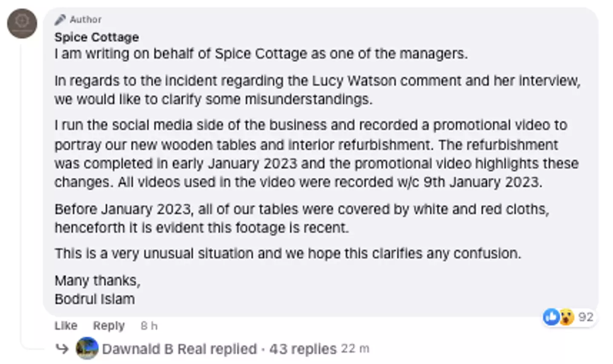The height and width of the screenshot is (364, 613).
Task: Click the wow emoji reaction icon
Action: (x=567, y=317)
